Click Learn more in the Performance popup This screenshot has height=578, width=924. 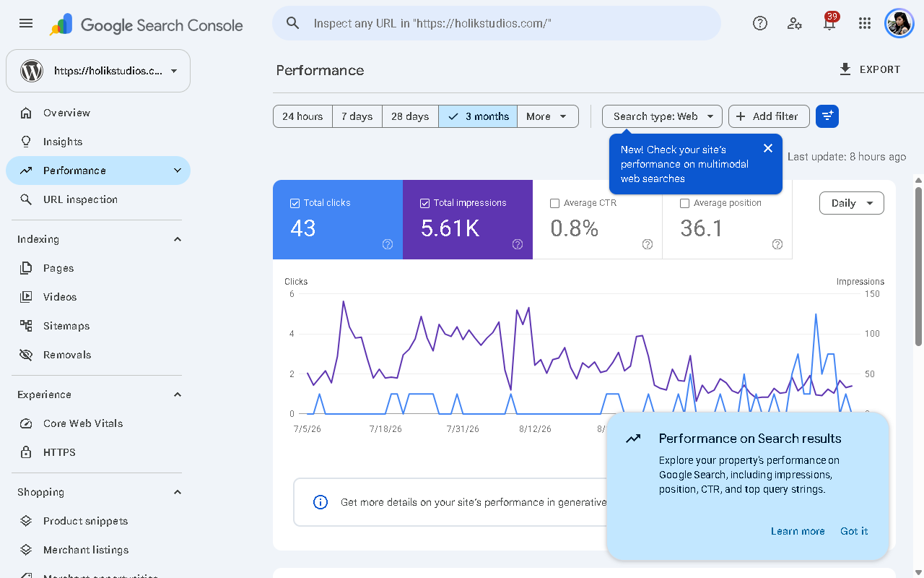click(798, 531)
